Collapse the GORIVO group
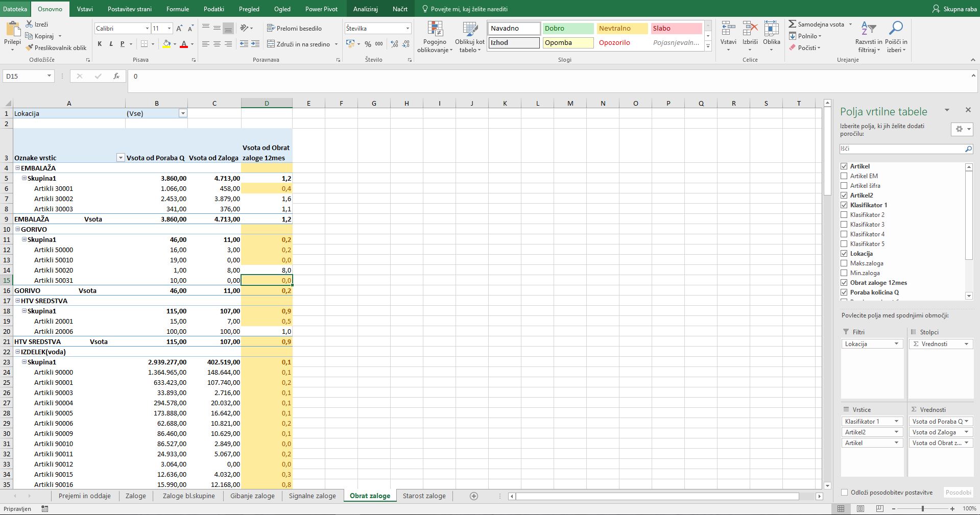Image resolution: width=980 pixels, height=515 pixels. tap(17, 229)
